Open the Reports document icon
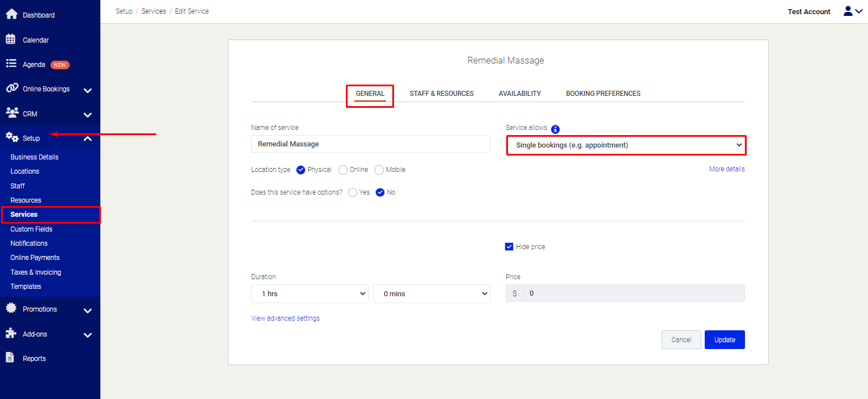The image size is (868, 399). click(10, 358)
